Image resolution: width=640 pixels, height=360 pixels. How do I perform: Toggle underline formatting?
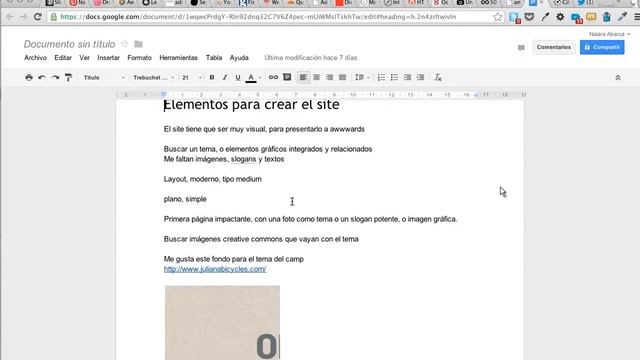[x=238, y=77]
